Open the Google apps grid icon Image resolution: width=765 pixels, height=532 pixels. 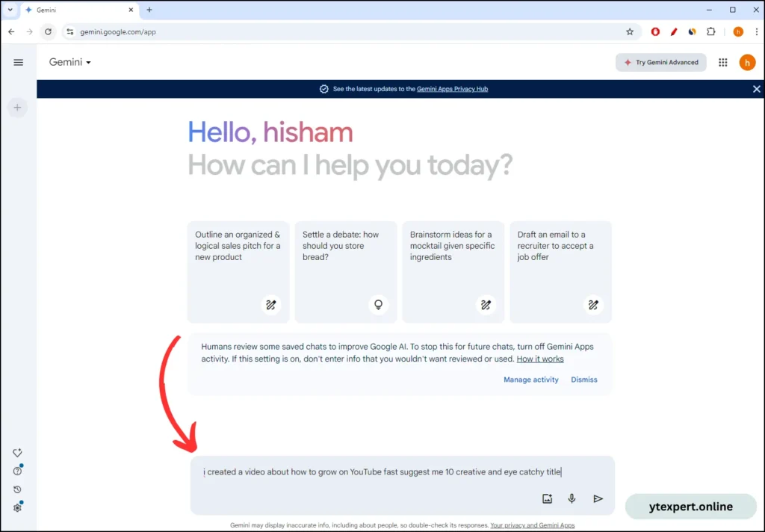tap(722, 63)
